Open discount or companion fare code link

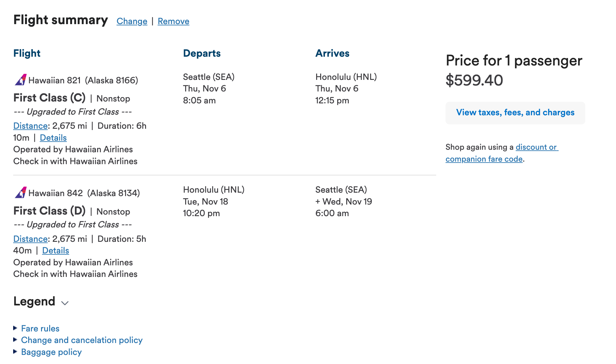click(502, 153)
